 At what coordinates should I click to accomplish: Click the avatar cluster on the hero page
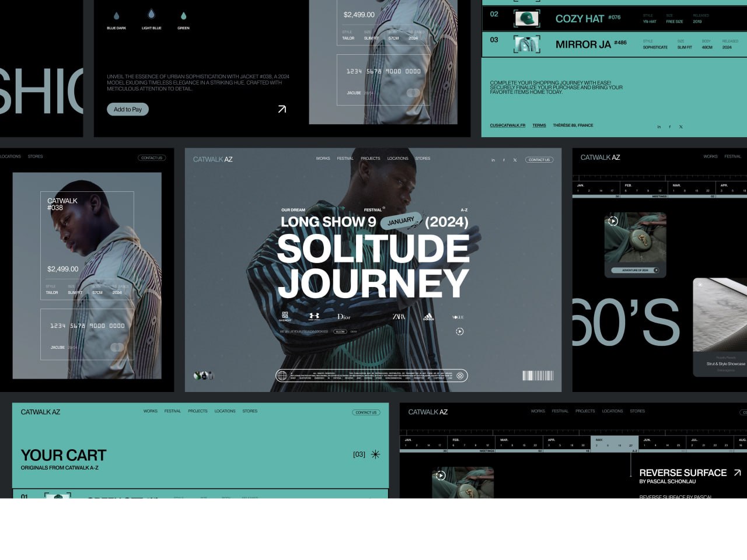click(204, 376)
